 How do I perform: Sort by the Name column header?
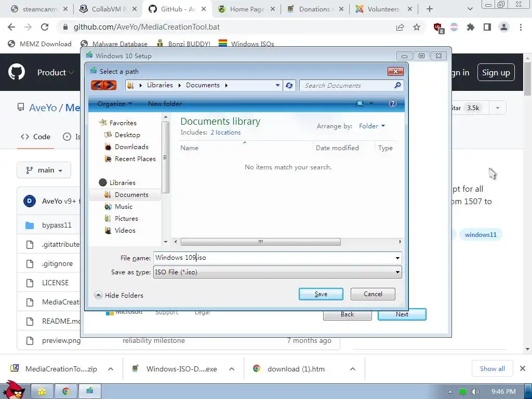[x=189, y=148]
